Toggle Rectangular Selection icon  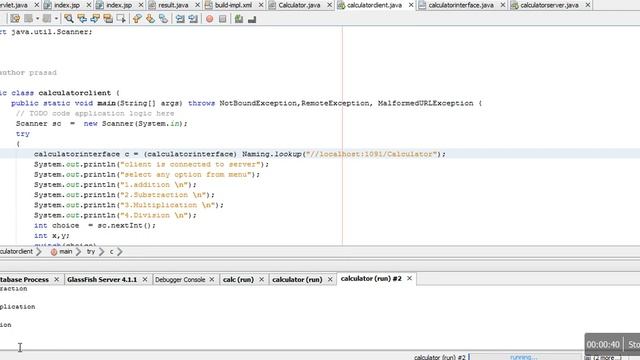coord(121,19)
